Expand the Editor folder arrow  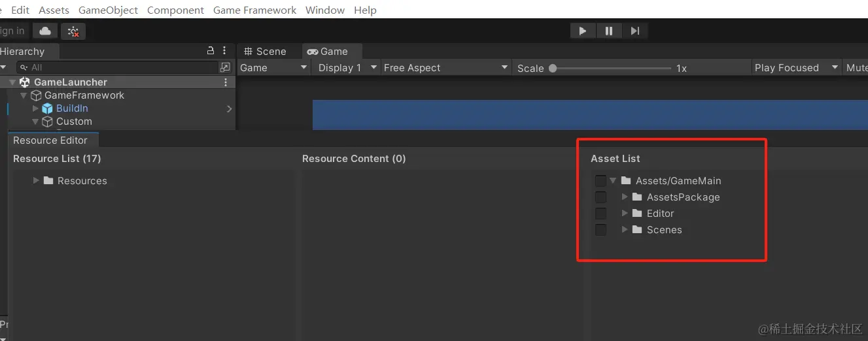[x=625, y=213]
